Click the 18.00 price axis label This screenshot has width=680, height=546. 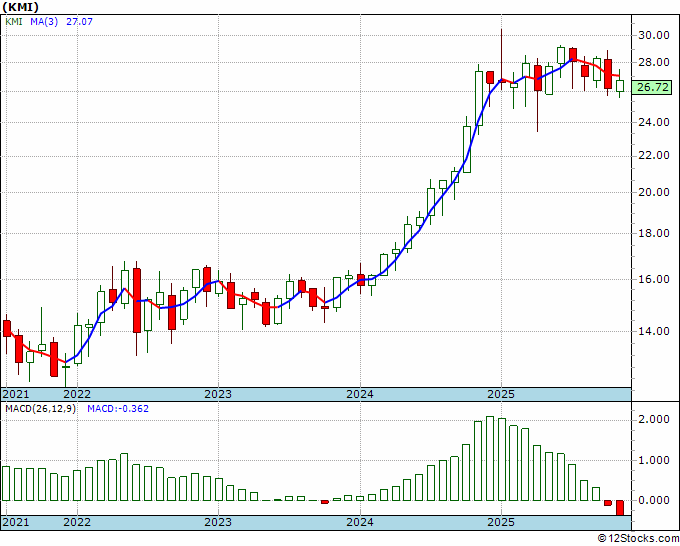click(x=654, y=233)
